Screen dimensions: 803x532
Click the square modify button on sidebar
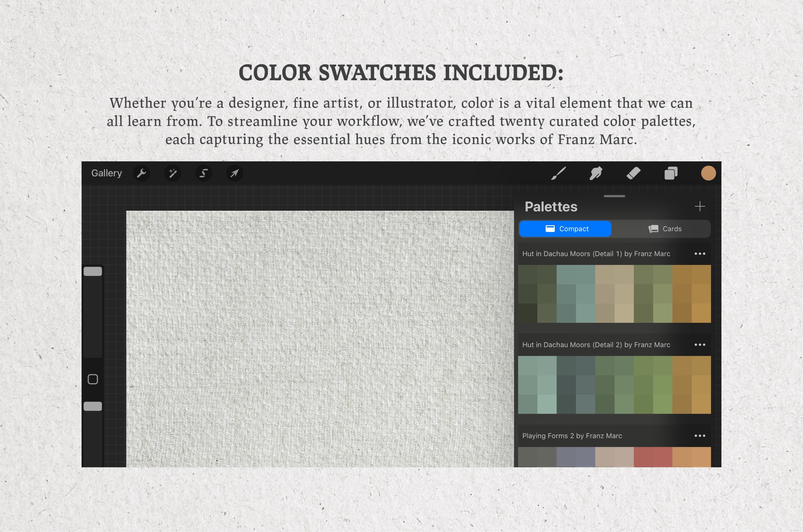93,379
